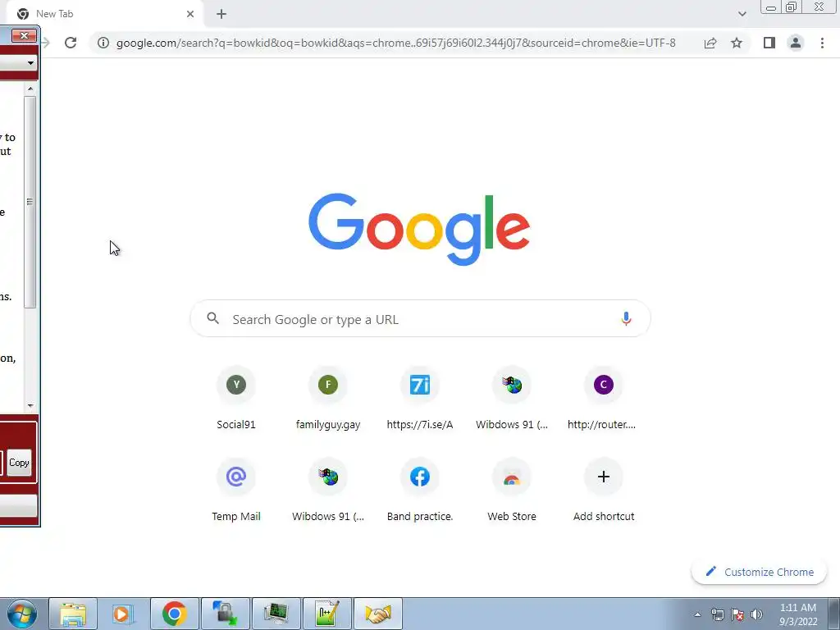840x630 pixels.
Task: Click the volume speaker tray icon
Action: (x=756, y=614)
